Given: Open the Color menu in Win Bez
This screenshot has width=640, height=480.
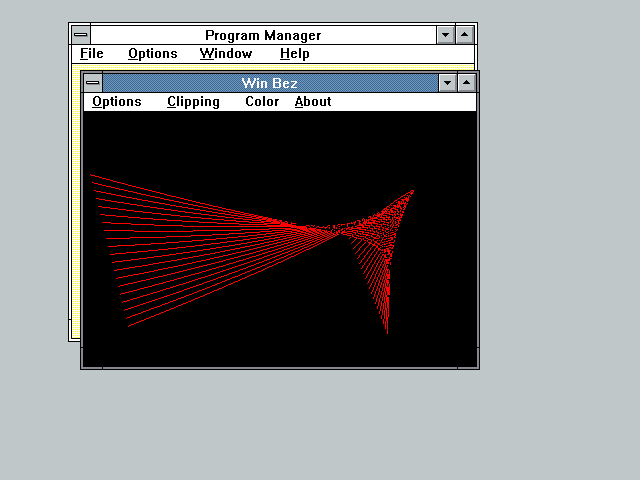Looking at the screenshot, I should point(262,102).
